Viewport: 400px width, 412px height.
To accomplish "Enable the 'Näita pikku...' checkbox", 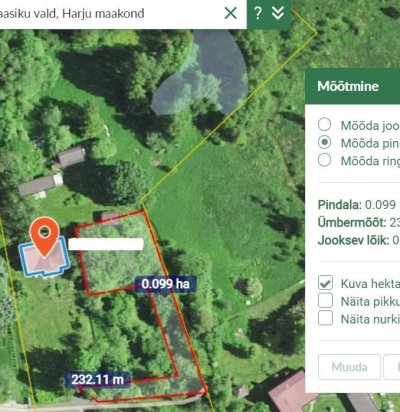I will pos(325,300).
